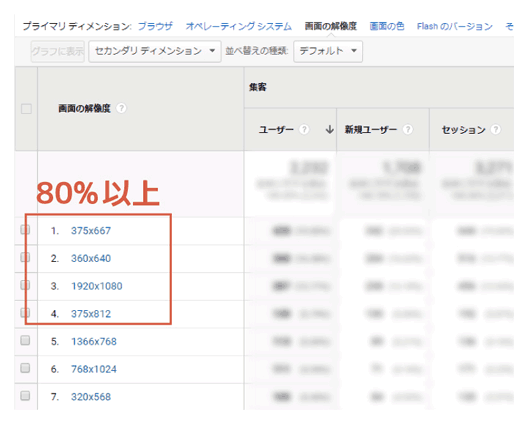Open the 768x1024 resolution link

[x=94, y=369]
